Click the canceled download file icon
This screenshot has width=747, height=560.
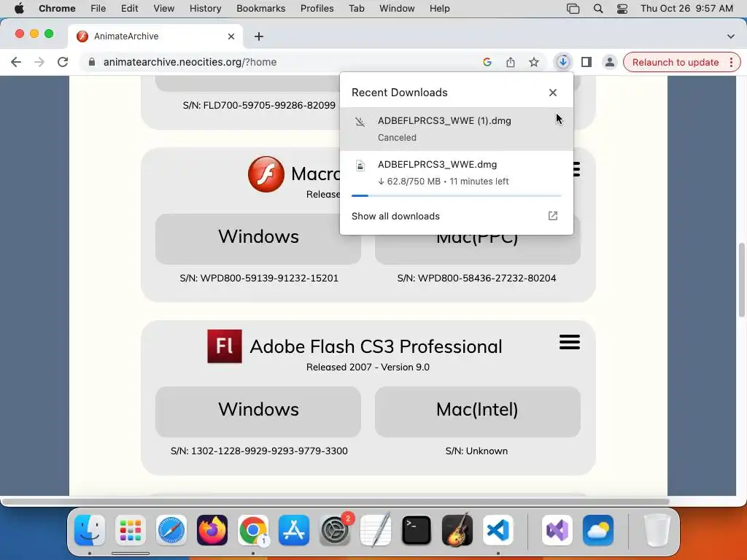click(360, 122)
